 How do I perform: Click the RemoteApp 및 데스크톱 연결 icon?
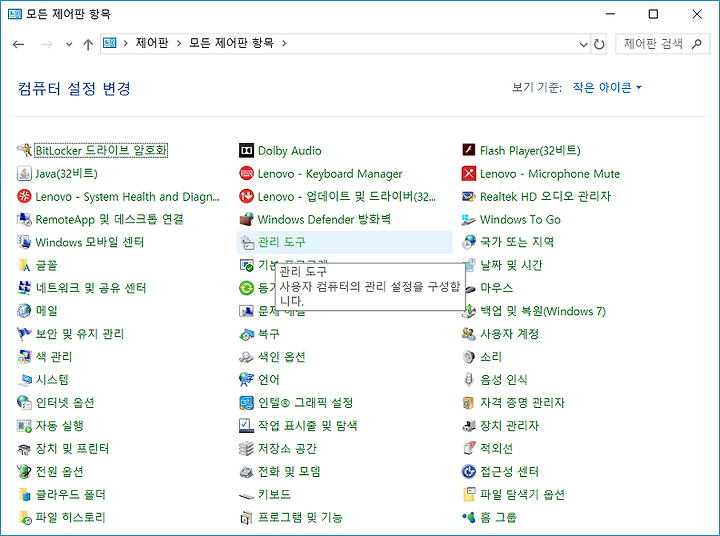24,219
